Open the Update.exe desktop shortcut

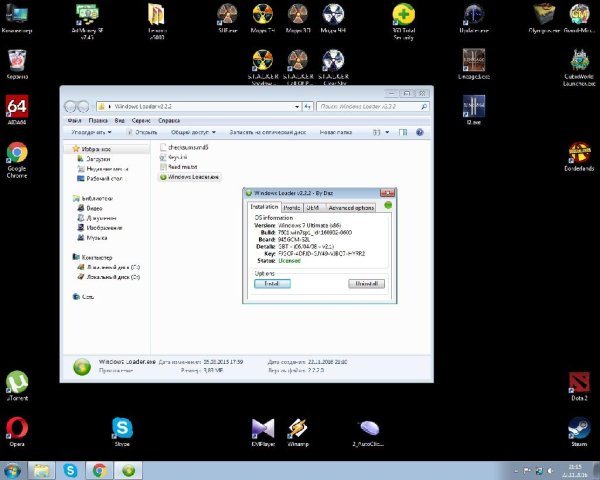coord(474,17)
